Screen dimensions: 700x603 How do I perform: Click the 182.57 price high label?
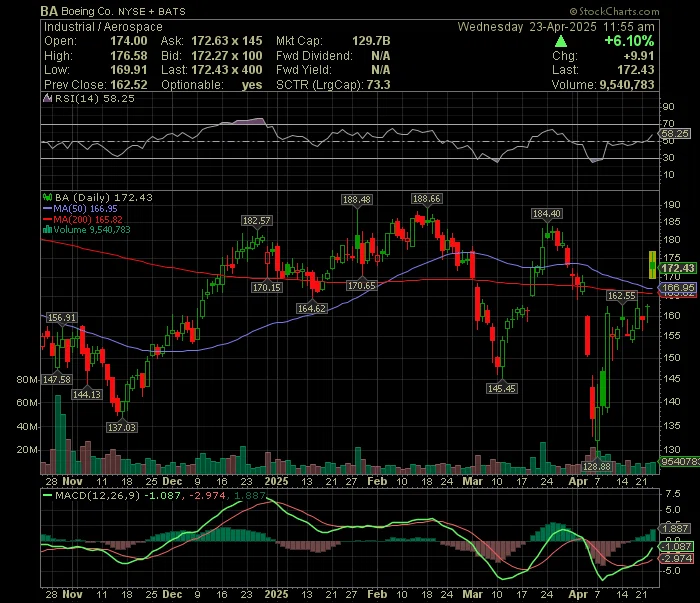(x=257, y=220)
